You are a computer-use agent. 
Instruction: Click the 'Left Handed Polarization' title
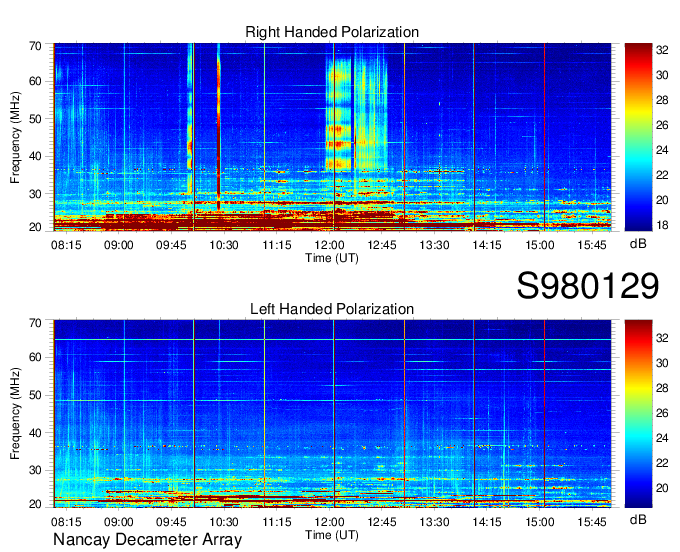pos(332,309)
